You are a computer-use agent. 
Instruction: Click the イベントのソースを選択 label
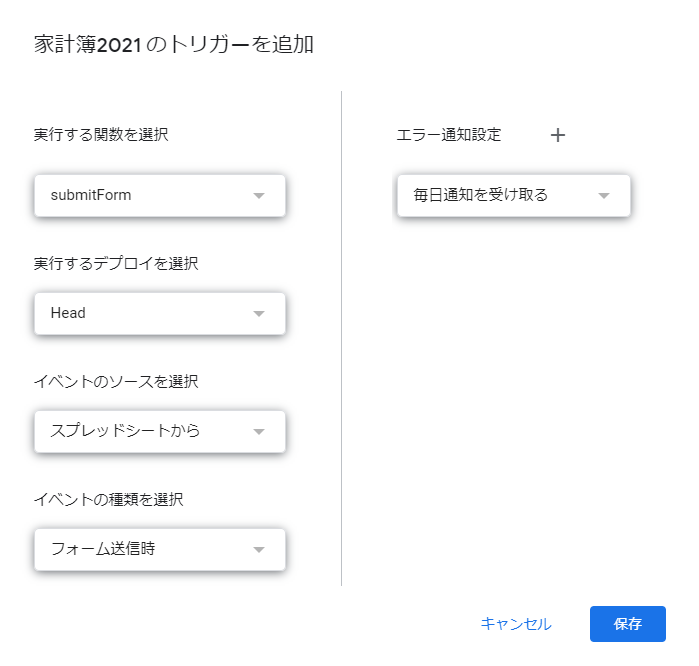(x=116, y=381)
